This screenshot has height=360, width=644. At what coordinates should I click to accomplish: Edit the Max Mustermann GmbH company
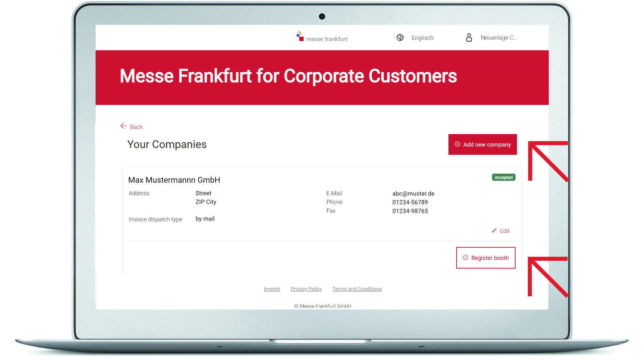[504, 231]
